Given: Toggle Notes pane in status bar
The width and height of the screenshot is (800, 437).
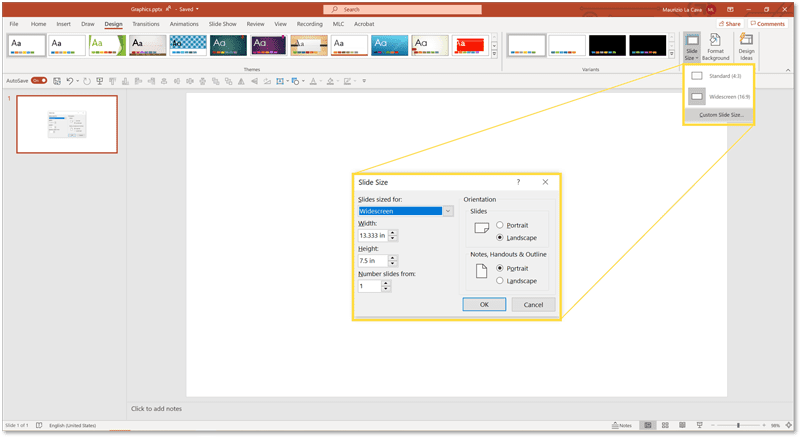Looking at the screenshot, I should [x=622, y=425].
